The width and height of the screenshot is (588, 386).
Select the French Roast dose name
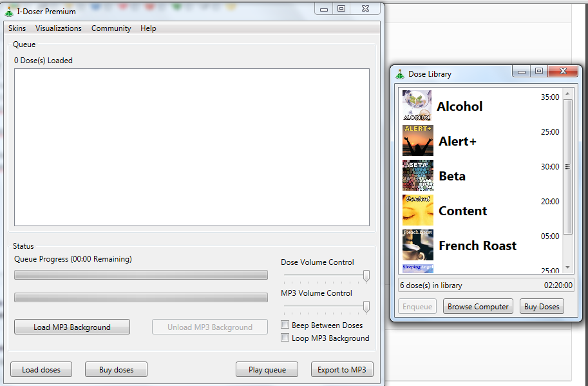tap(478, 246)
